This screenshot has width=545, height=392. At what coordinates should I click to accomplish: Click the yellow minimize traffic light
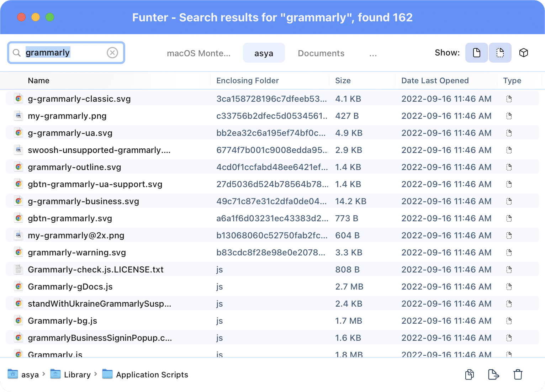coord(36,17)
